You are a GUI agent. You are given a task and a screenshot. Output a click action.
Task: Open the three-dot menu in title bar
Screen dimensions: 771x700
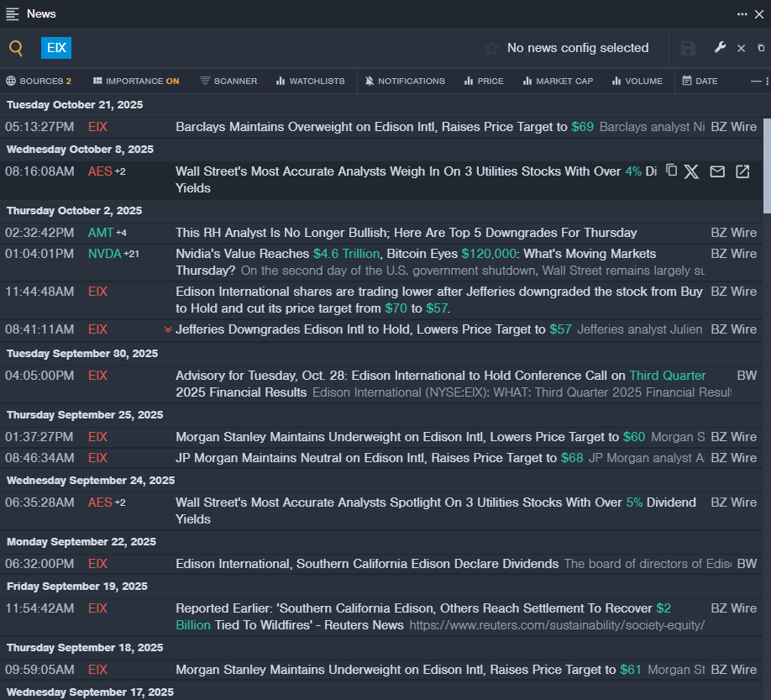[742, 13]
